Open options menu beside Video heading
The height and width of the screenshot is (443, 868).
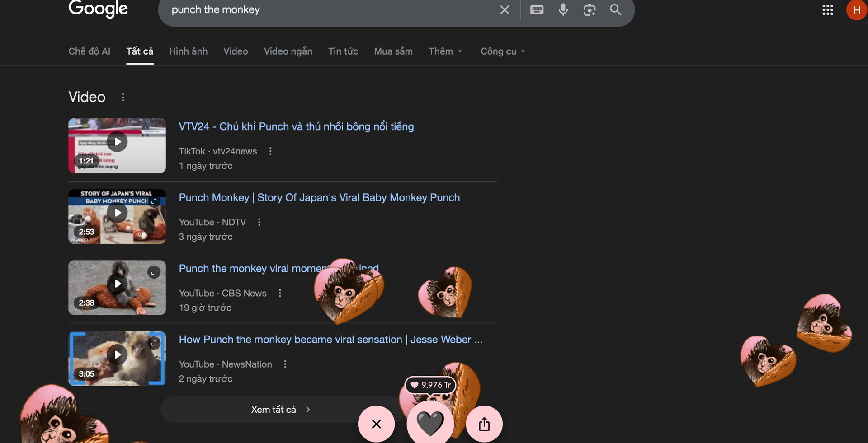pos(123,97)
